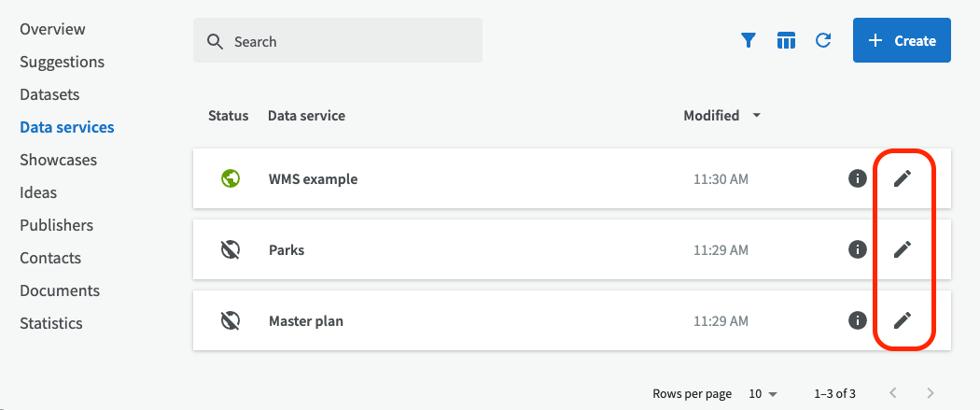
Task: Click unpublished status icon for Master plan
Action: click(231, 320)
